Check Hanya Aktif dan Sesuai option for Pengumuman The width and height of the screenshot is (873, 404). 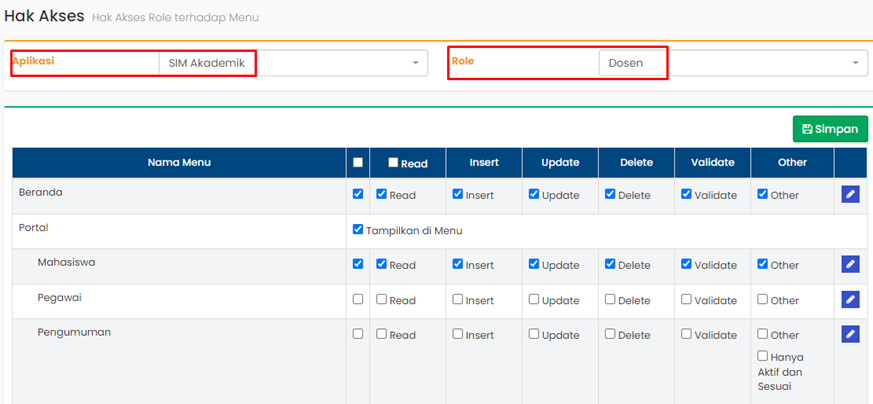[763, 356]
